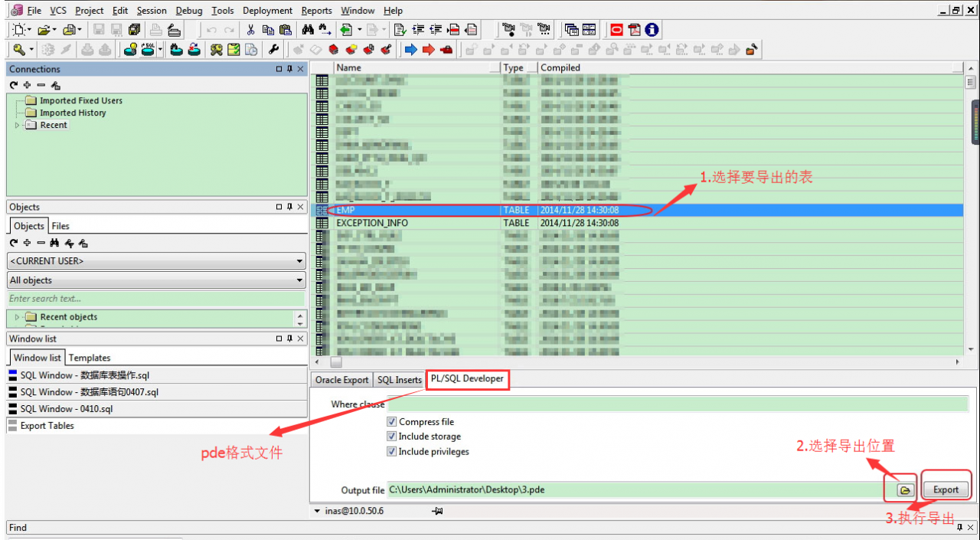The width and height of the screenshot is (980, 540).
Task: Open Find with the binoculars toolbar icon
Action: 308,30
